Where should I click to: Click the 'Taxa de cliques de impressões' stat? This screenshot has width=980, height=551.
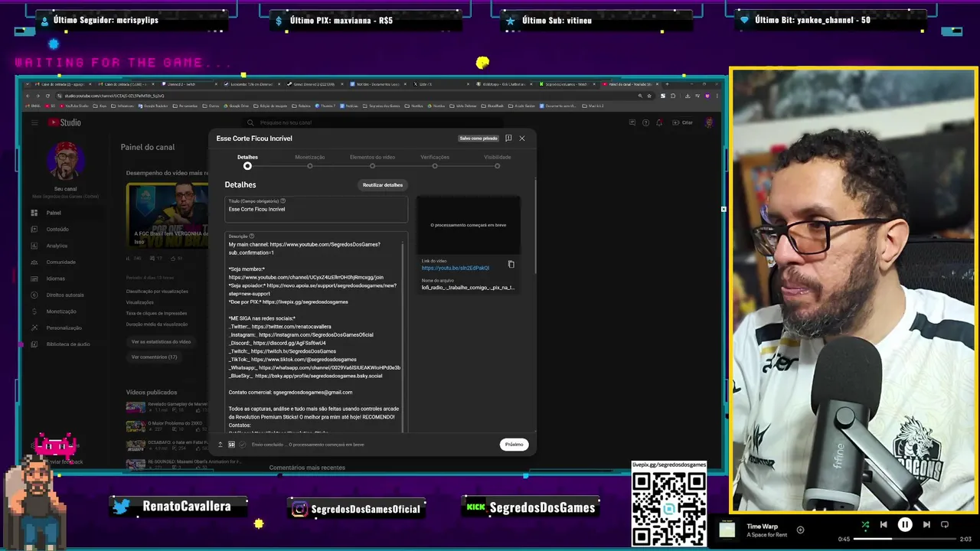click(x=157, y=313)
